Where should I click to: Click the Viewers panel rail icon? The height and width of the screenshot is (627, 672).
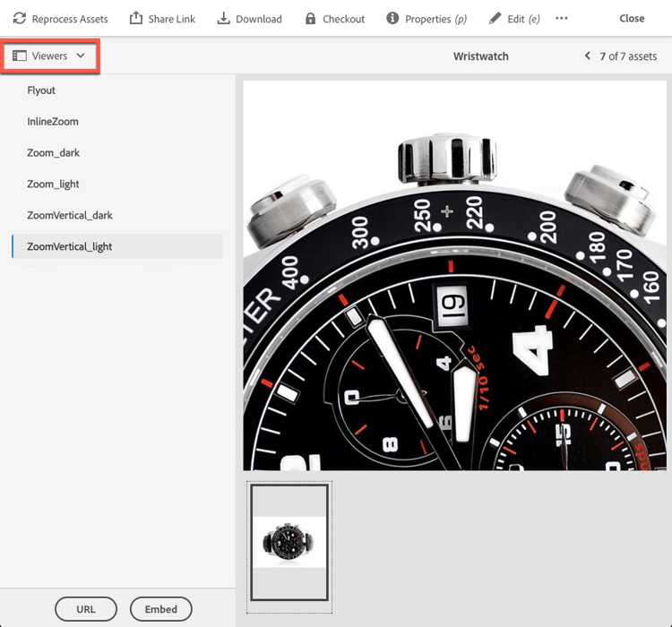(x=20, y=56)
